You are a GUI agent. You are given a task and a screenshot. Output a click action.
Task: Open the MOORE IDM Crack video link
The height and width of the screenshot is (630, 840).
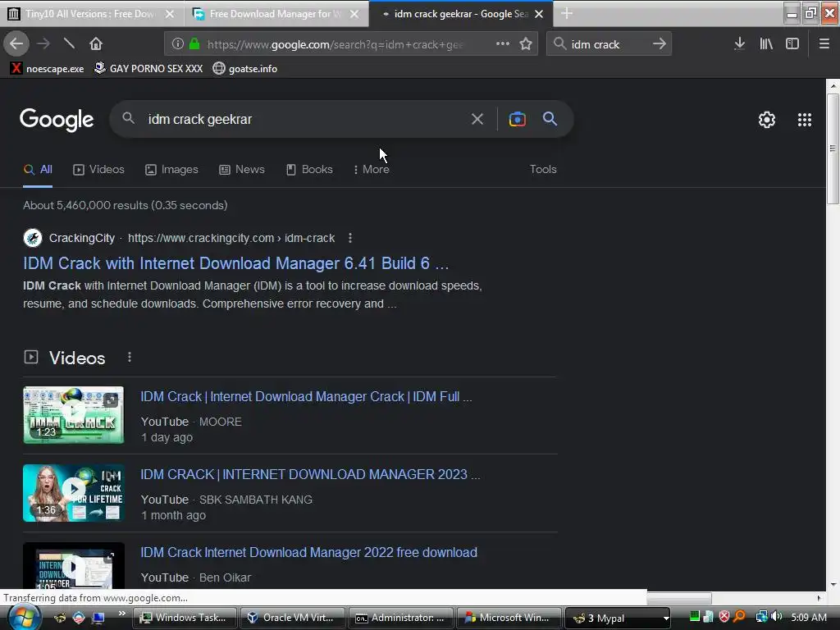(x=306, y=396)
